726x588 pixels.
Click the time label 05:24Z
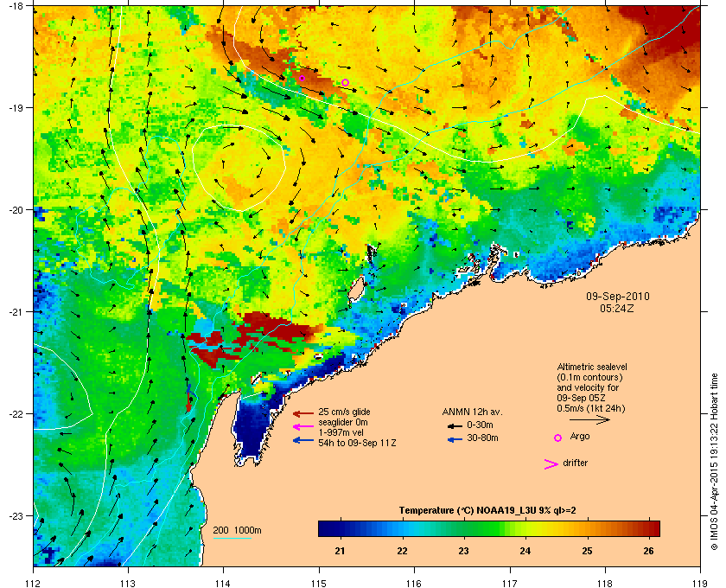(617, 308)
